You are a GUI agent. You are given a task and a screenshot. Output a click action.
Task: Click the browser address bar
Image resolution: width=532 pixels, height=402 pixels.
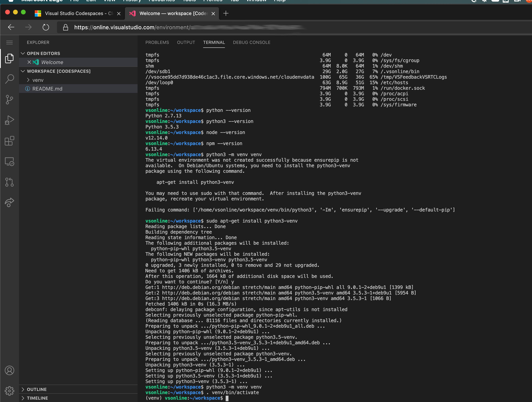(x=168, y=27)
